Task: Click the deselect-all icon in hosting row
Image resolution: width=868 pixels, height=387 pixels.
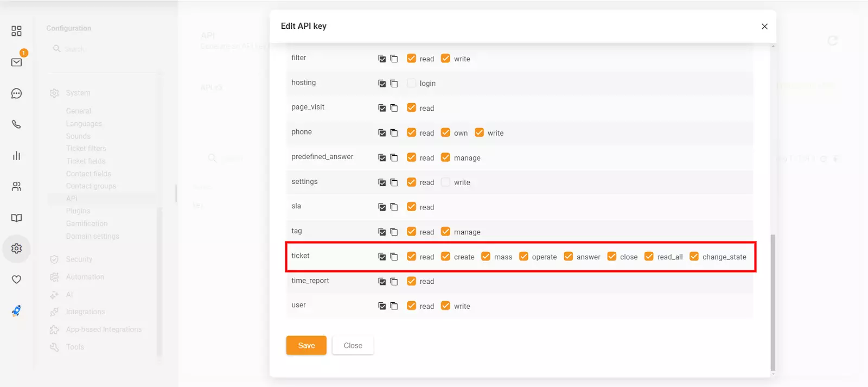Action: (x=394, y=84)
